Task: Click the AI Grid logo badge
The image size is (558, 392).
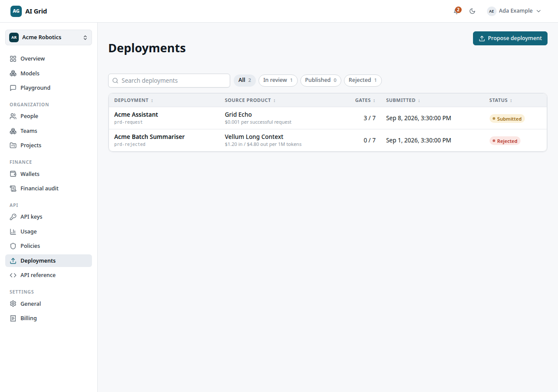Action: coord(16,11)
